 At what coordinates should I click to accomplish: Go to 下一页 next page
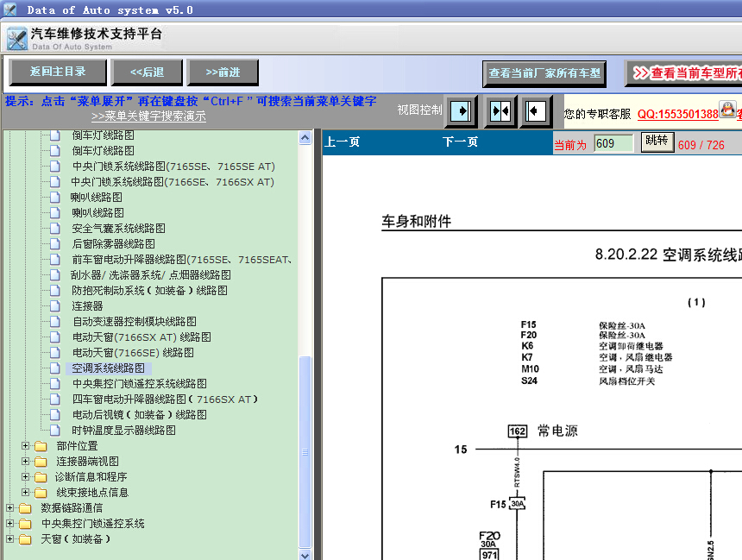point(460,142)
